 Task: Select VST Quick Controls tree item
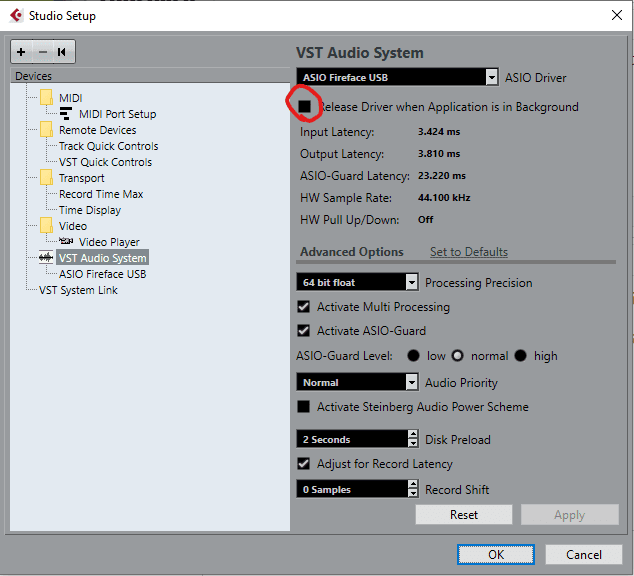[x=105, y=162]
